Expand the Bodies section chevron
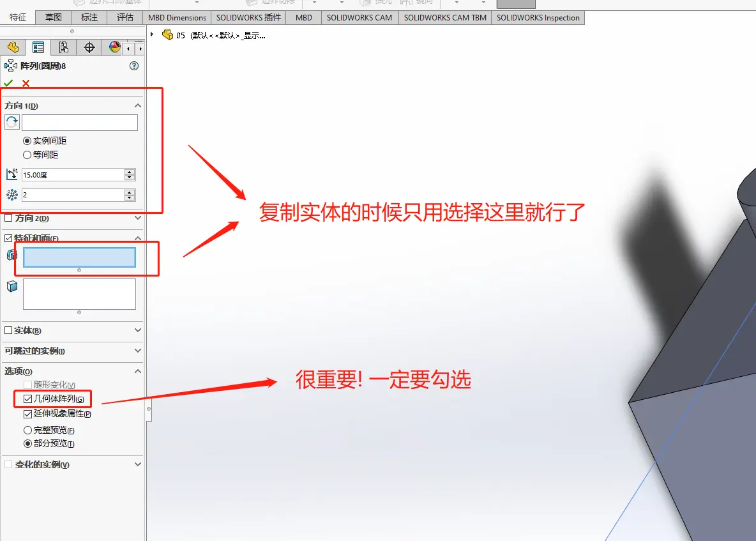The width and height of the screenshot is (756, 541). point(138,330)
